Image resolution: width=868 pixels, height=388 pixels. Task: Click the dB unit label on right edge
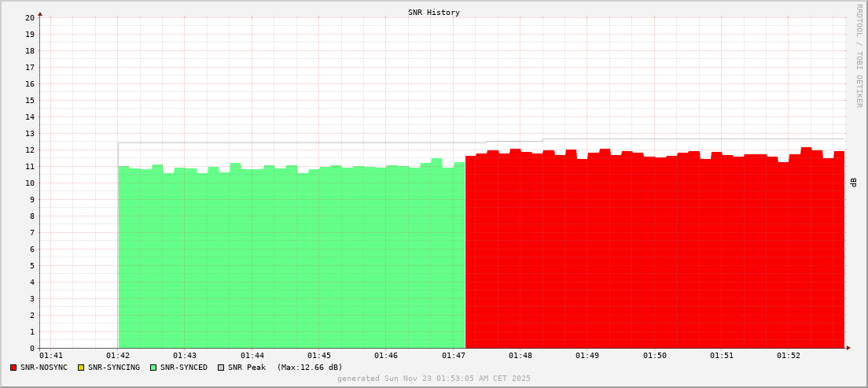(x=854, y=183)
